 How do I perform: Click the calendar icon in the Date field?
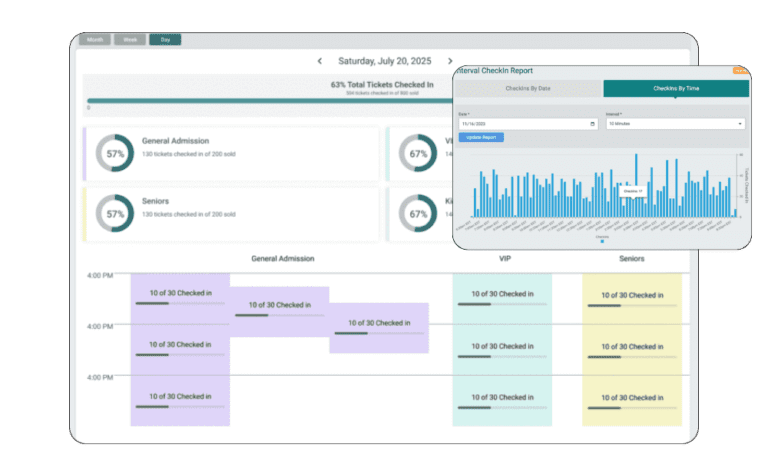[593, 124]
